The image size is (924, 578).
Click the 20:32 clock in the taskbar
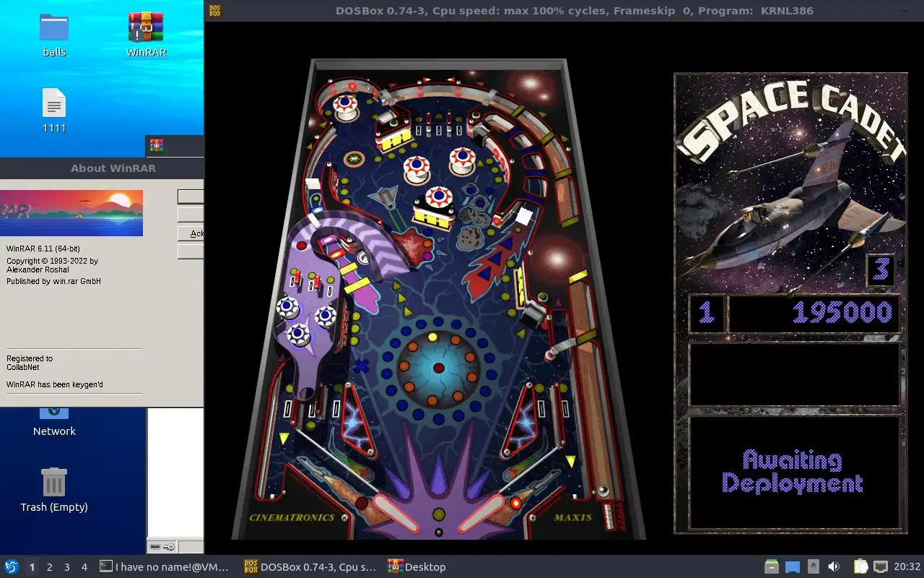click(x=907, y=567)
